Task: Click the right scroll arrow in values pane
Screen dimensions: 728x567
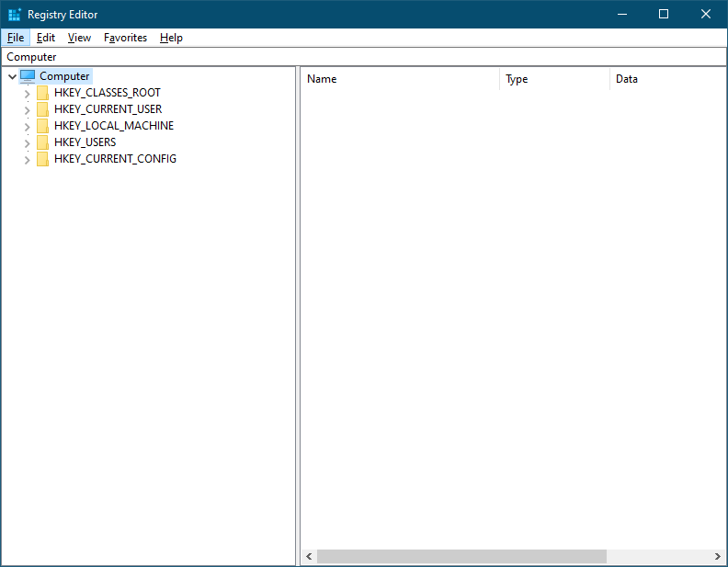Action: (717, 557)
